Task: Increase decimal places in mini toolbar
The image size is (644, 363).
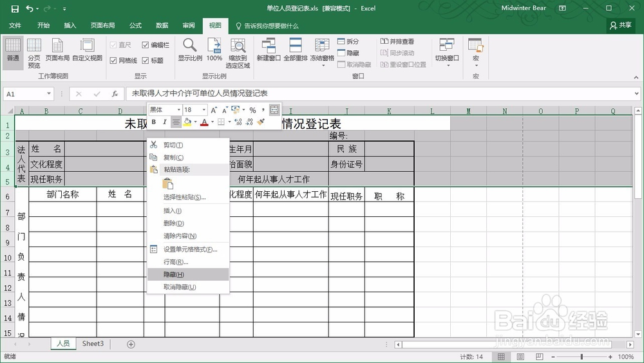Action: point(238,122)
